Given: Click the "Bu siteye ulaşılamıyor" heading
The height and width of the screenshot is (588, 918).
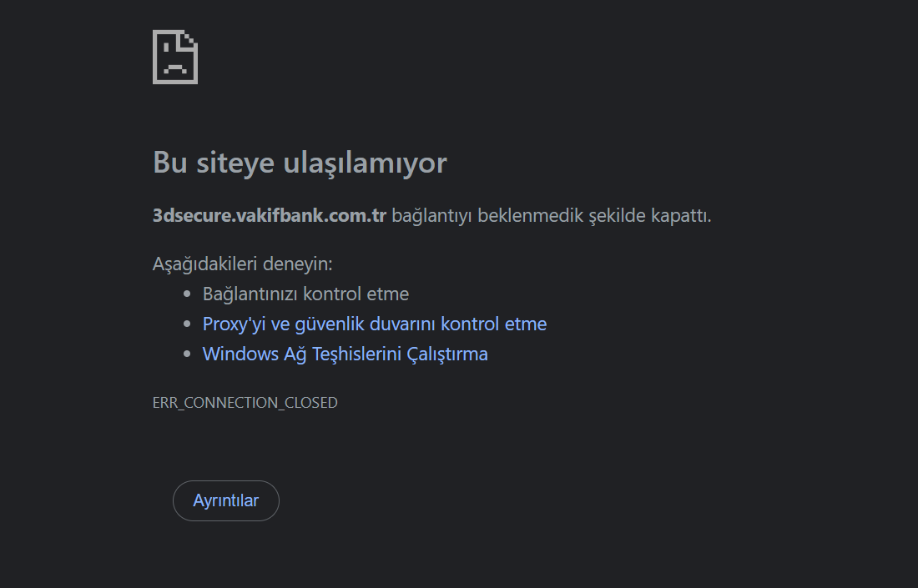Looking at the screenshot, I should coord(300,163).
